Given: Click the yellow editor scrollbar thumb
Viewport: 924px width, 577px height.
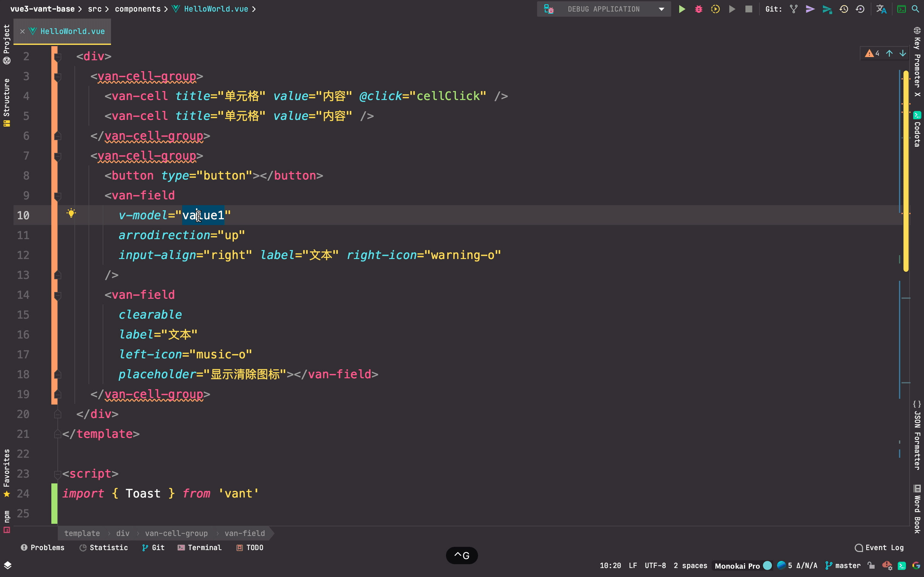Looking at the screenshot, I should pos(906,172).
